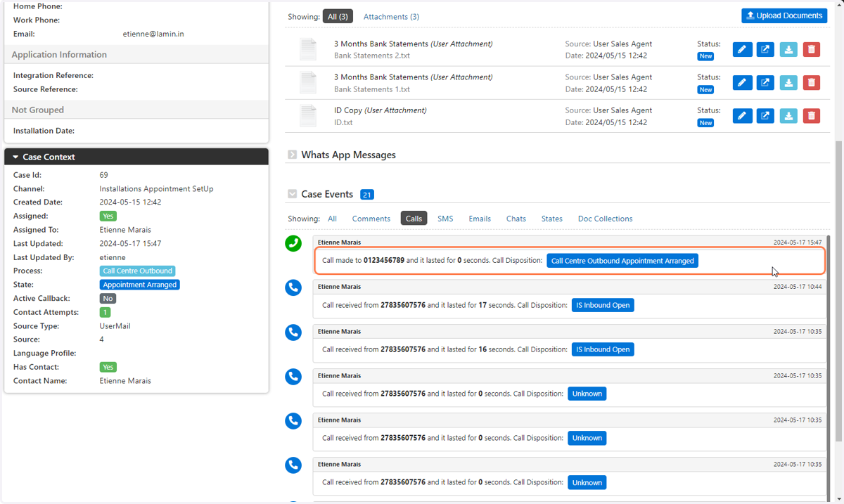Open Bank Statements 1.txt in new window

coord(765,82)
